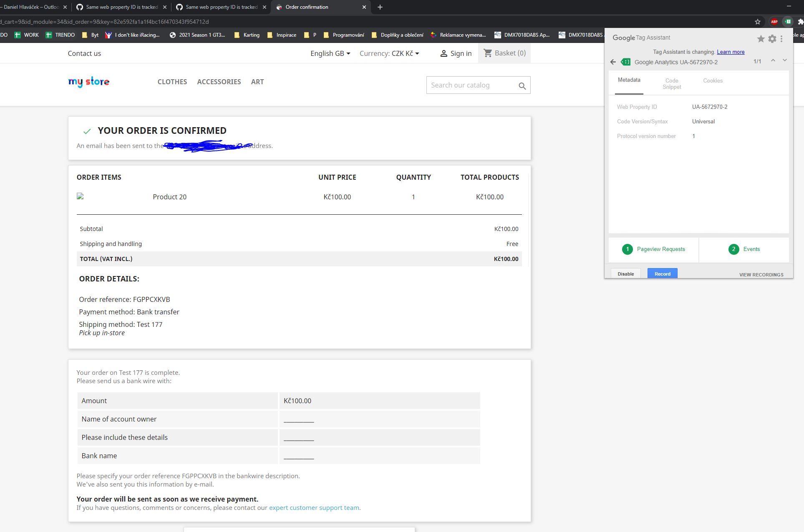Open the ACCESSORIES menu
Viewport: 804px width, 532px height.
(219, 82)
